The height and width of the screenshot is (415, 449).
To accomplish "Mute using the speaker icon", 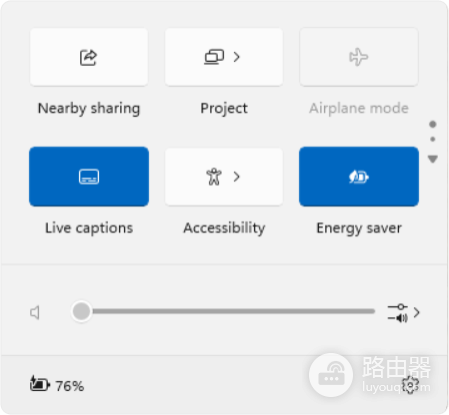I will tap(35, 312).
